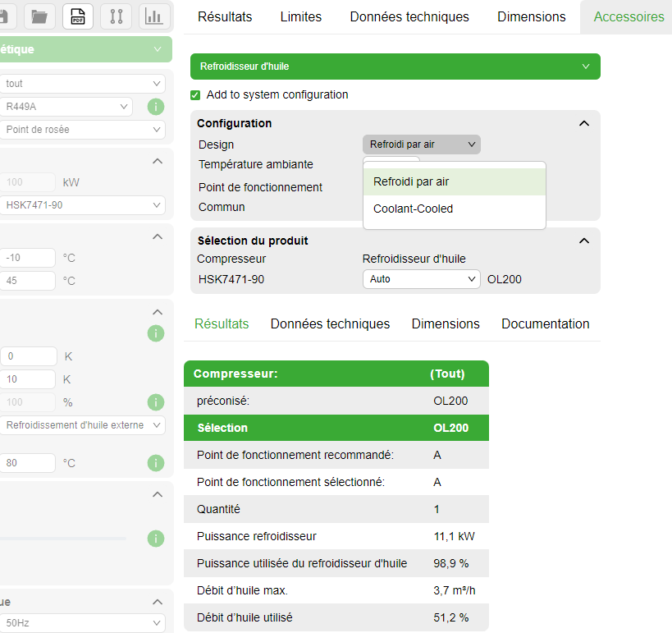The image size is (672, 633).
Task: Switch to the Limites tab
Action: (x=300, y=16)
